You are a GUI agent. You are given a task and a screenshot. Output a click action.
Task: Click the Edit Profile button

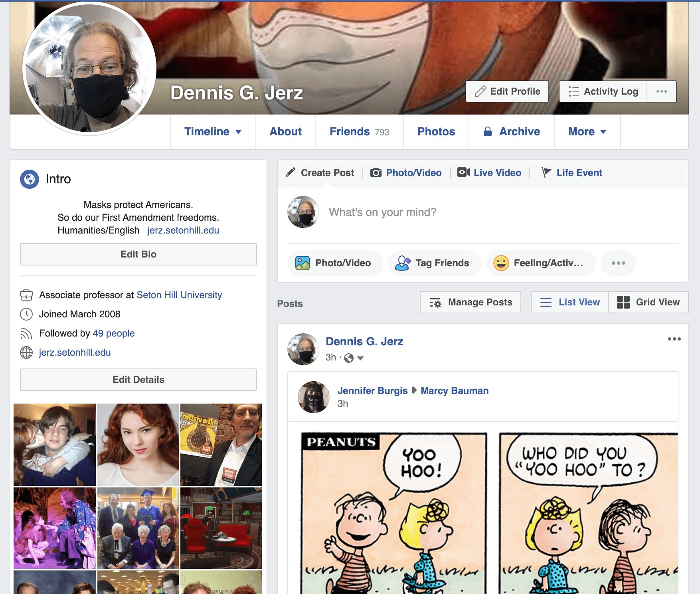coord(507,91)
